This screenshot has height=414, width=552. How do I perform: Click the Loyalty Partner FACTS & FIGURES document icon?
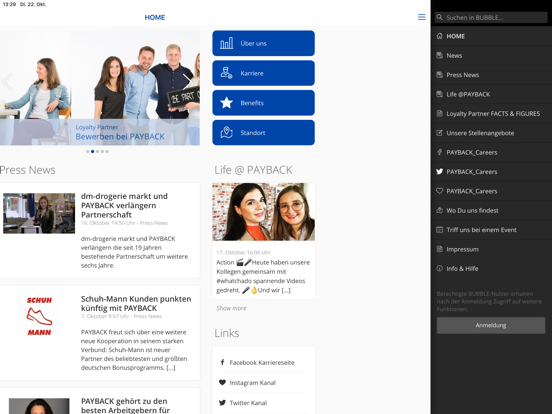439,113
